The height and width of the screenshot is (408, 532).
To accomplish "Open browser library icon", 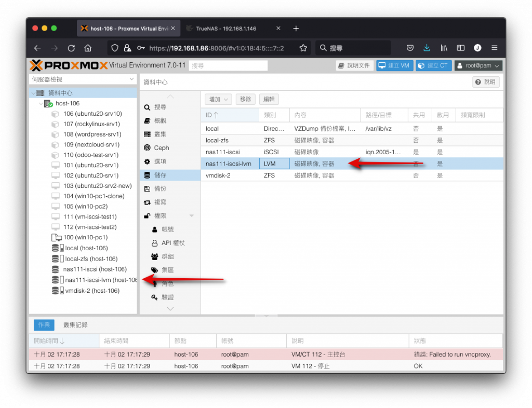I will click(x=444, y=48).
